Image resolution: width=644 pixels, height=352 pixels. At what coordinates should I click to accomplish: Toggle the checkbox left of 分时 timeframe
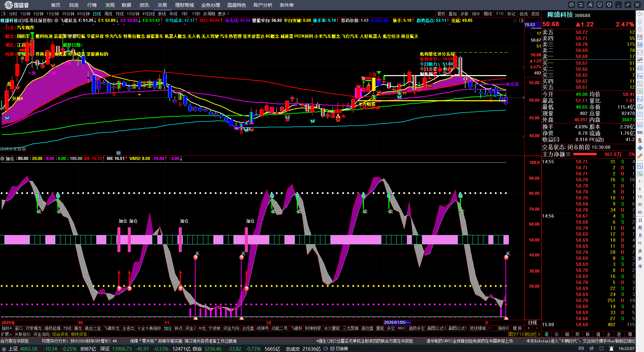(3, 14)
